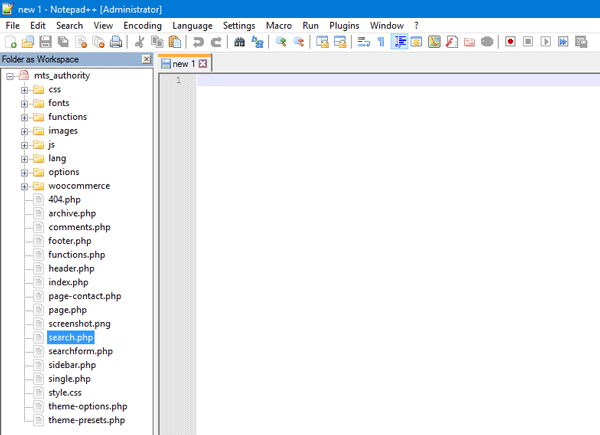Close the Folder as Workspace panel
Viewport: 600px width, 435px height.
[146, 60]
